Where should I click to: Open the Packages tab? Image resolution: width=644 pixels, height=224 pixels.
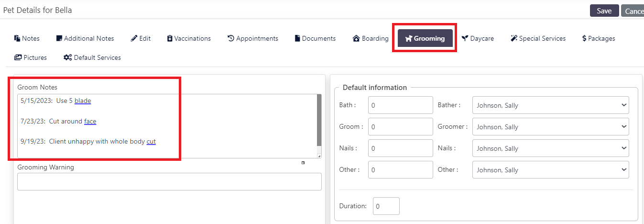(599, 38)
